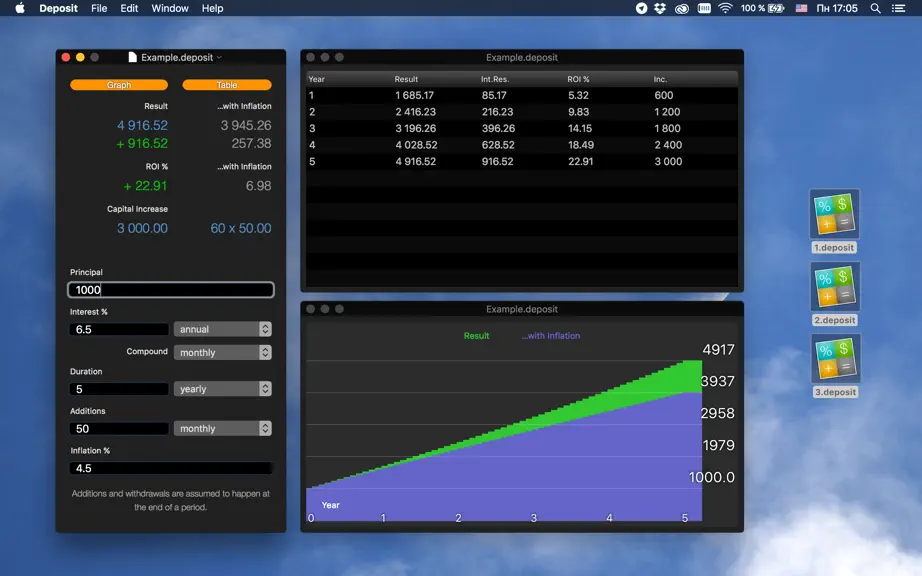Open the Compound frequency dropdown
This screenshot has height=576, width=922.
pyautogui.click(x=222, y=352)
